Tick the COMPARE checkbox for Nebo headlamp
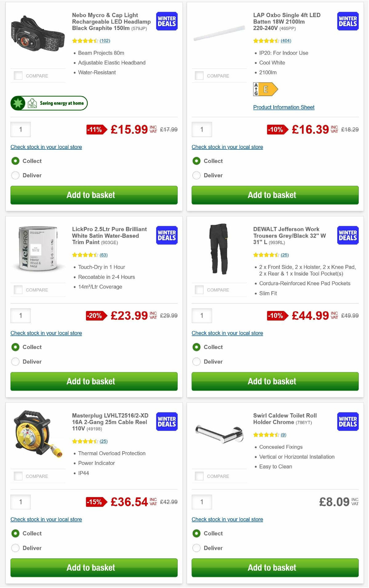The height and width of the screenshot is (588, 369). pos(18,75)
